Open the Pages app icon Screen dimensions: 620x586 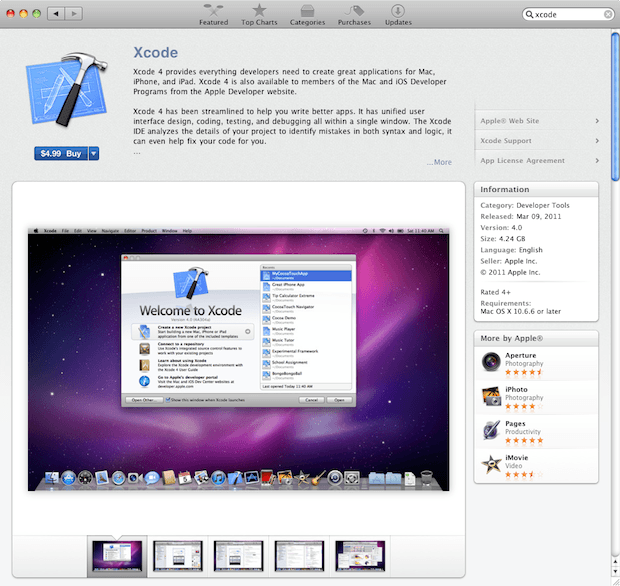pyautogui.click(x=491, y=430)
